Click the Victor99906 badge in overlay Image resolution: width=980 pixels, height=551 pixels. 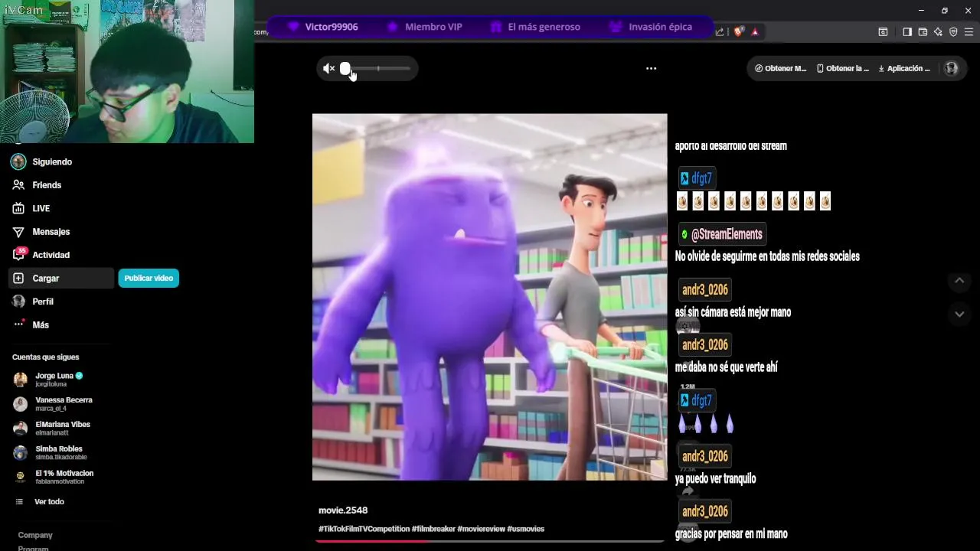point(322,27)
